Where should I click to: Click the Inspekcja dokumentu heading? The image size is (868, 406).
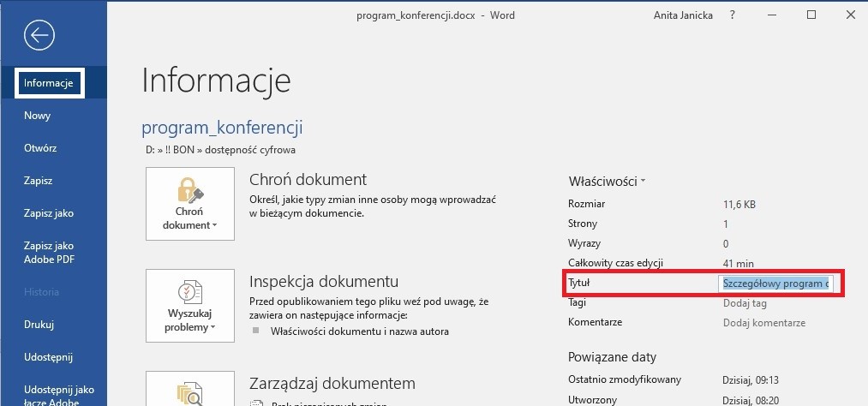[324, 282]
